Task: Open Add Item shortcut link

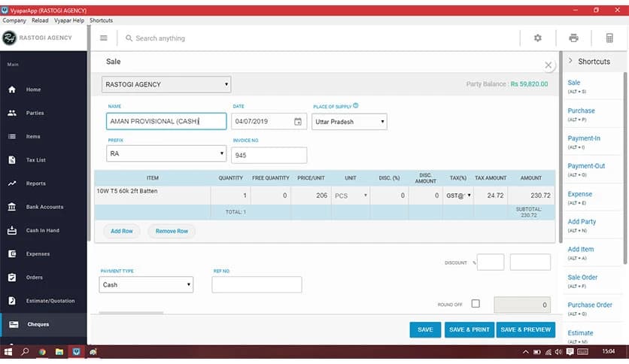Action: click(580, 250)
